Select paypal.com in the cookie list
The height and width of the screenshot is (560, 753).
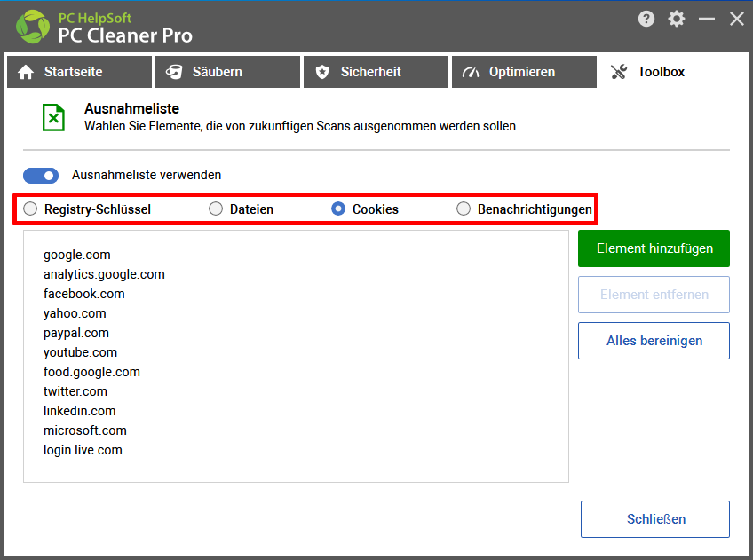pyautogui.click(x=76, y=333)
